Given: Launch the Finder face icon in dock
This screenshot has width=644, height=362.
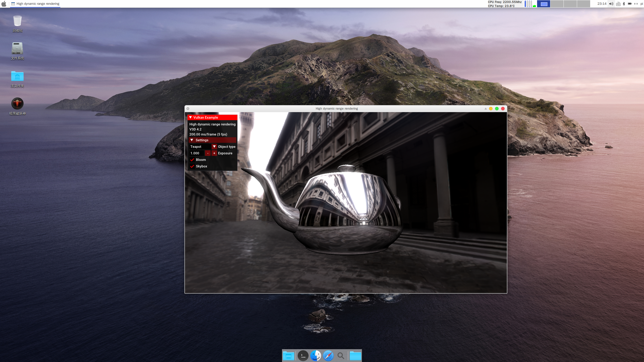Looking at the screenshot, I should [315, 356].
